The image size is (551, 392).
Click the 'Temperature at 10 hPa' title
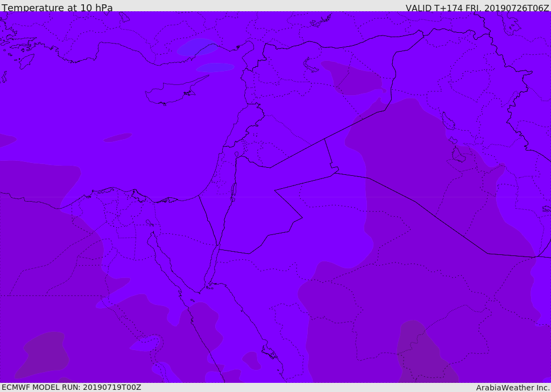(x=57, y=8)
